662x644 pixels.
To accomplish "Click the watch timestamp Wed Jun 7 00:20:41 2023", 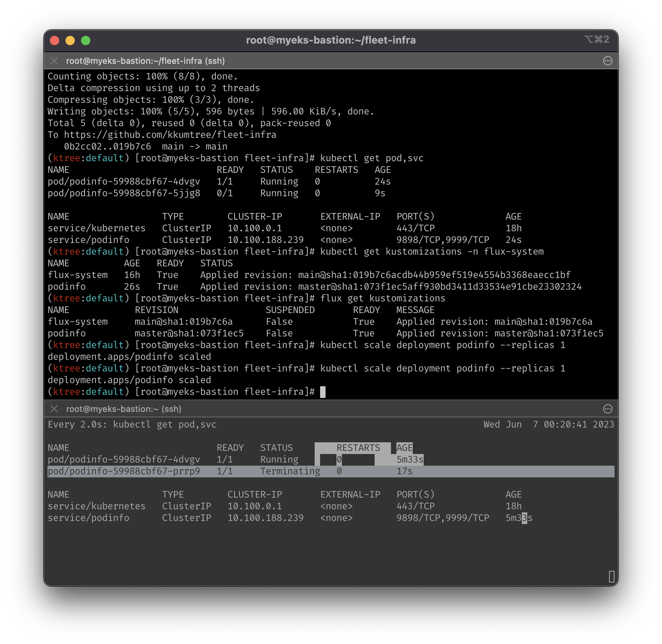I will pos(549,424).
